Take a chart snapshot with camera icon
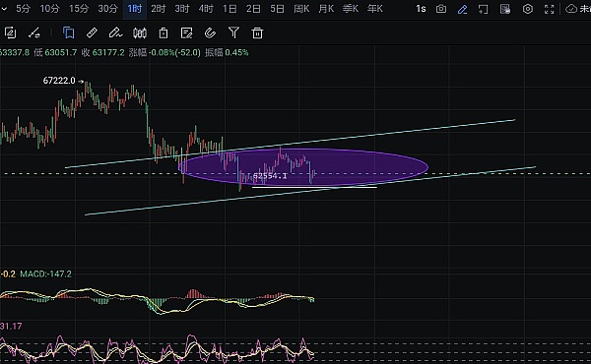 pos(441,9)
